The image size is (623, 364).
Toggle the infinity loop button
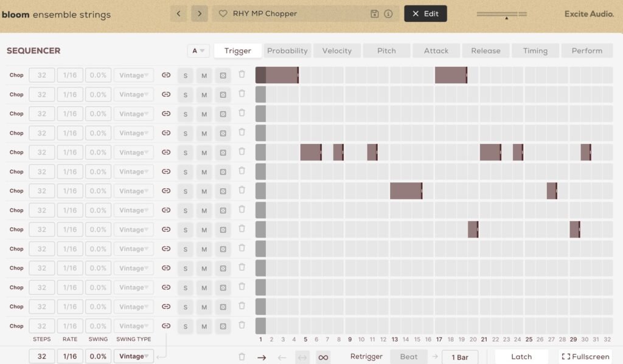[323, 357]
